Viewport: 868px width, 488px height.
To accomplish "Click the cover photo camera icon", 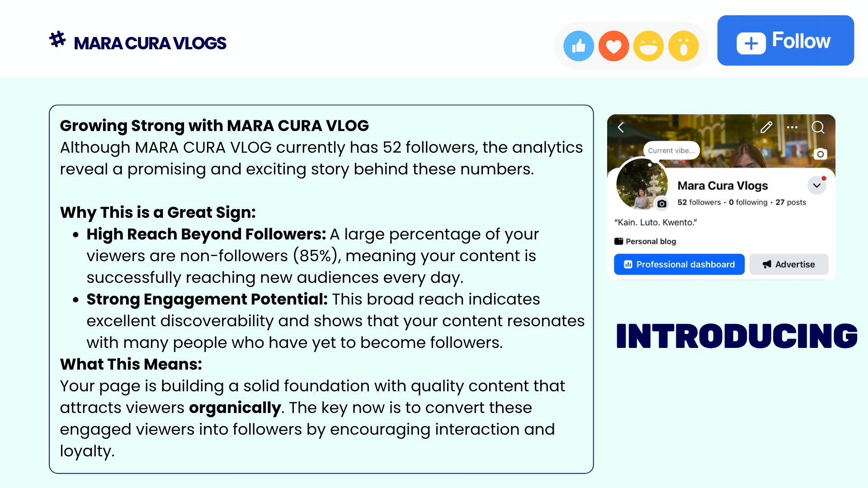I will pyautogui.click(x=820, y=154).
